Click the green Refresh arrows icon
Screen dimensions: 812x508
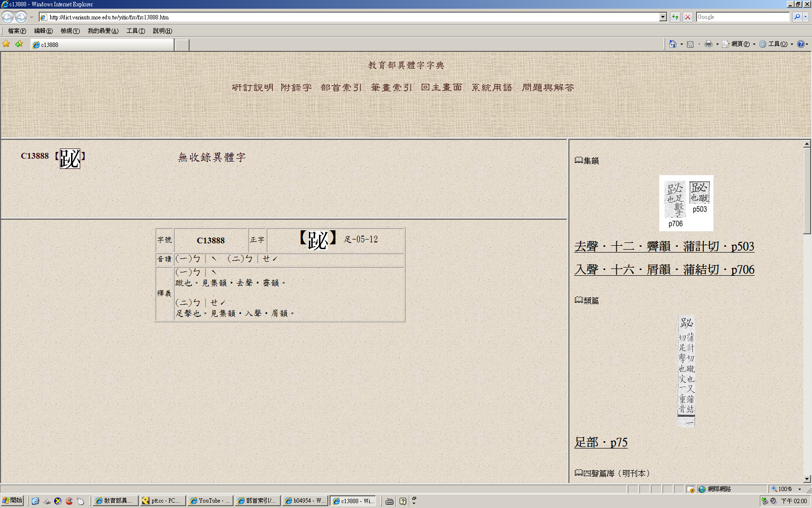[x=675, y=17]
